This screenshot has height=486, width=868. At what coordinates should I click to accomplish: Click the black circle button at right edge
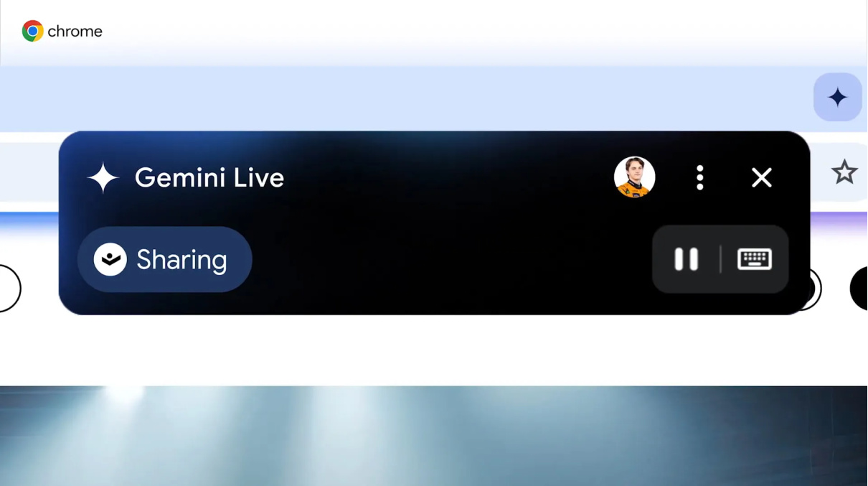click(859, 289)
